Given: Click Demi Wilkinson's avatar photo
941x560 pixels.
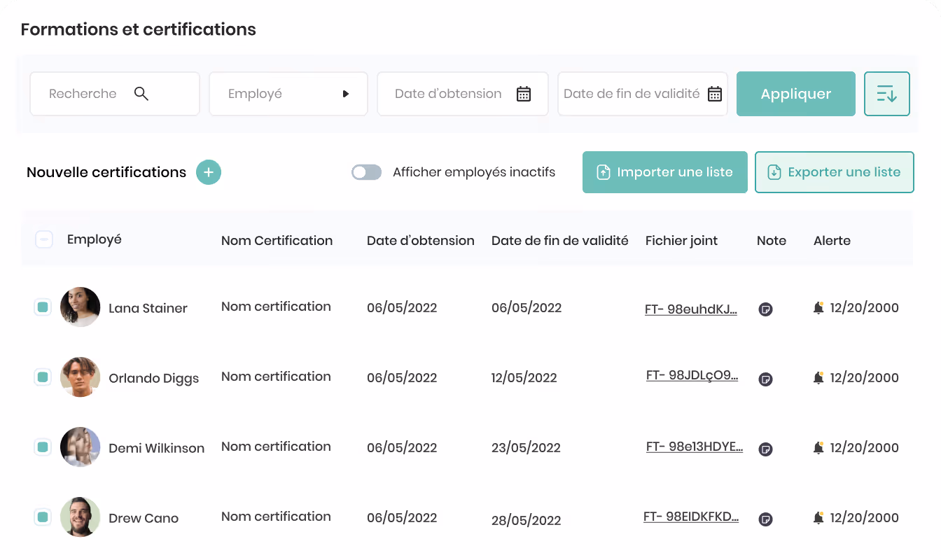Looking at the screenshot, I should tap(80, 447).
